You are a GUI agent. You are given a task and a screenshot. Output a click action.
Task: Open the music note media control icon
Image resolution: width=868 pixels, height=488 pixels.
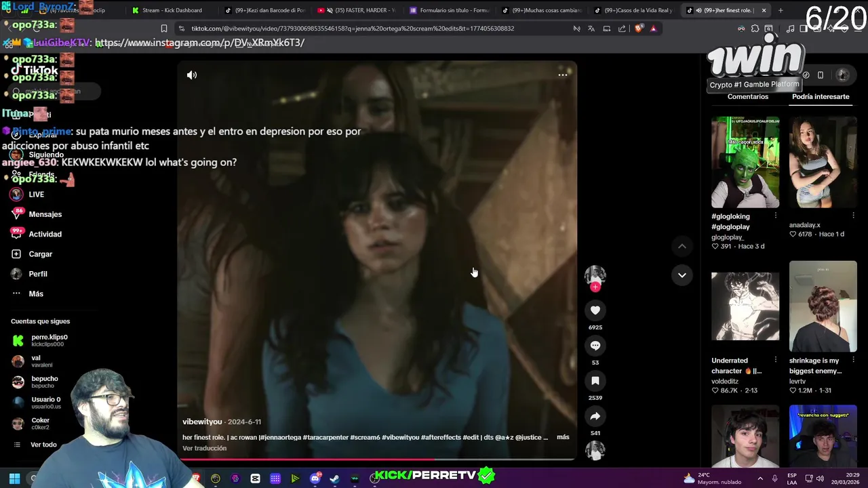(790, 28)
